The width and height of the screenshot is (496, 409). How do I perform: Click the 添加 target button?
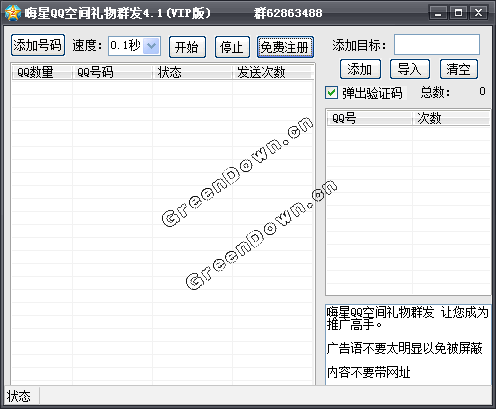click(x=360, y=69)
